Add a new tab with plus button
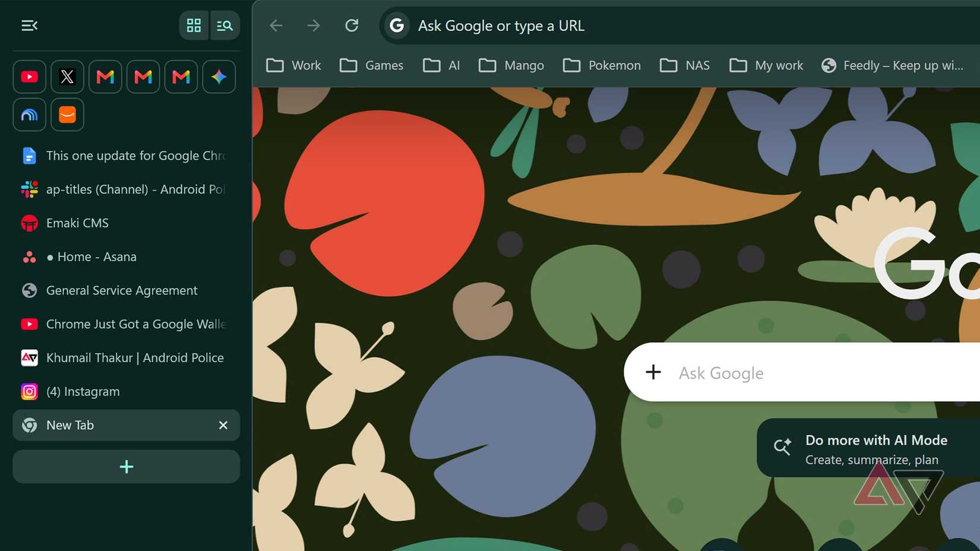Image resolution: width=980 pixels, height=551 pixels. coord(127,467)
